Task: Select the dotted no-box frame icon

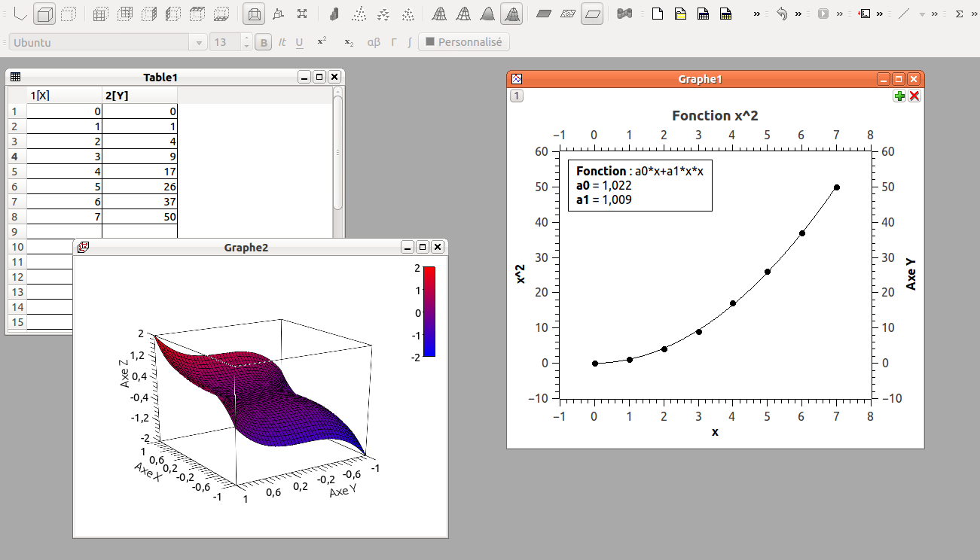Action: (x=68, y=14)
